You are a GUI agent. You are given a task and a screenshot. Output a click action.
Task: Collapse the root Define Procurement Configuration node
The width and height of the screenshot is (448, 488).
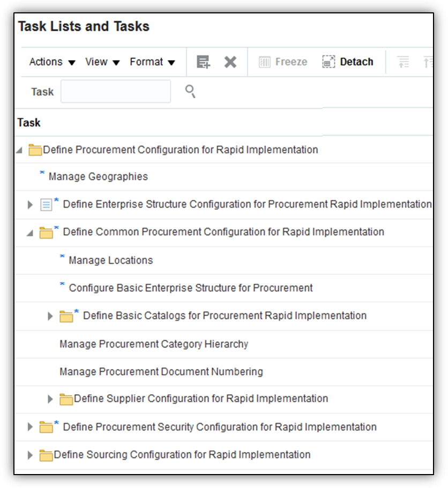(20, 150)
